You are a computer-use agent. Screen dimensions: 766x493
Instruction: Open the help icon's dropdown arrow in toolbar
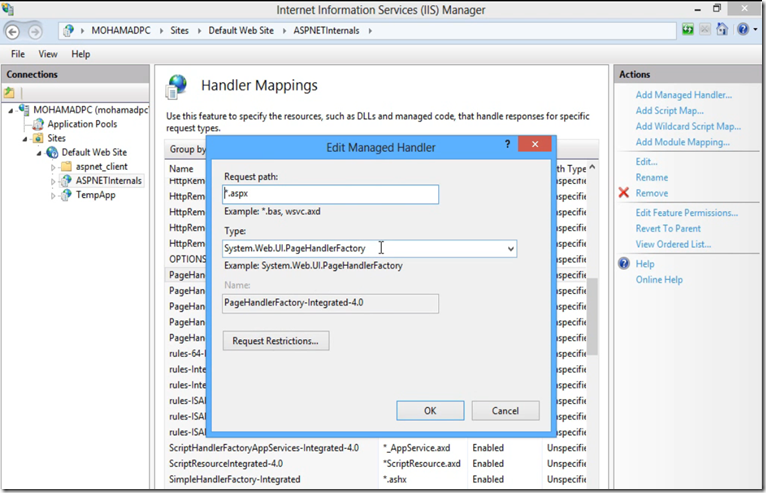pos(755,30)
